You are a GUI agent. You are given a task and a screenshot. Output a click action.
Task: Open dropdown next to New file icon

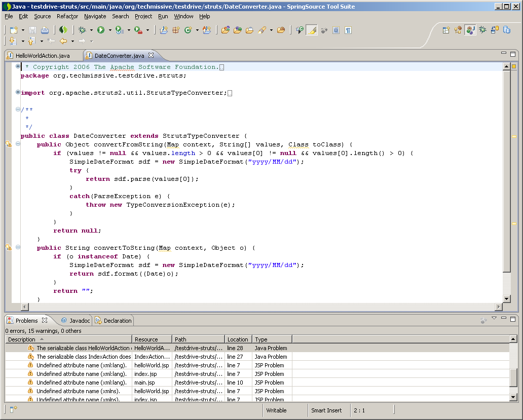[23, 30]
